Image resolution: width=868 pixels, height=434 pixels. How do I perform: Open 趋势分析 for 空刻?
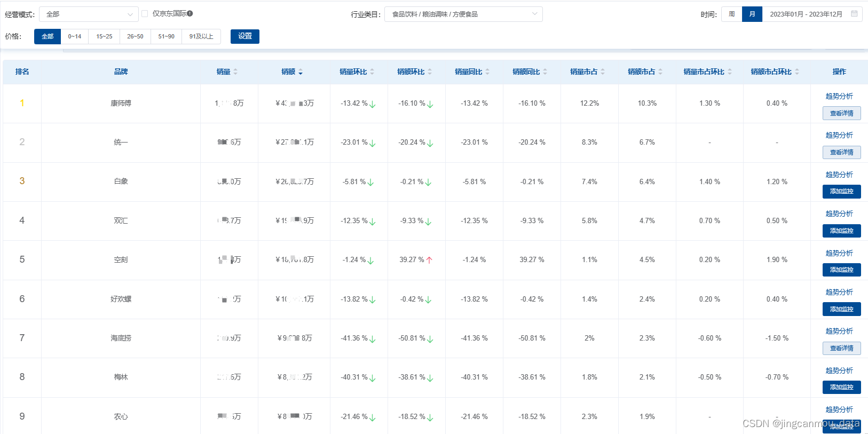click(839, 253)
